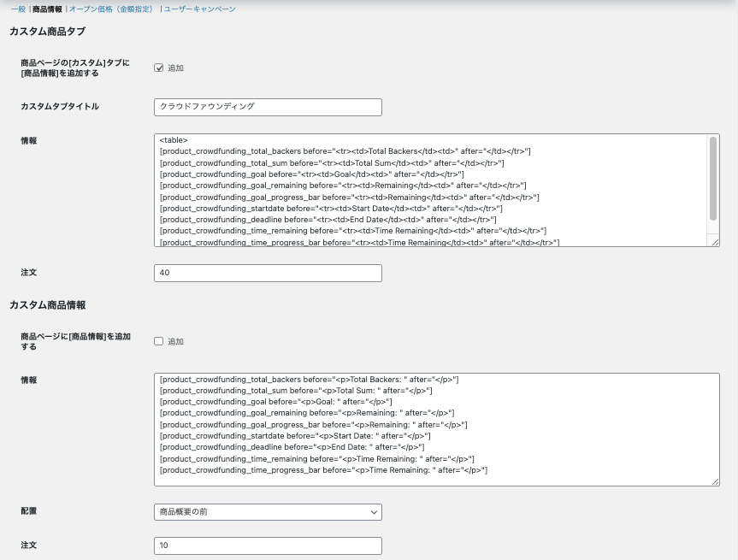Screen dimensions: 738x560
Task: Click resize handle of the first 情報 textarea
Action: 715,242
